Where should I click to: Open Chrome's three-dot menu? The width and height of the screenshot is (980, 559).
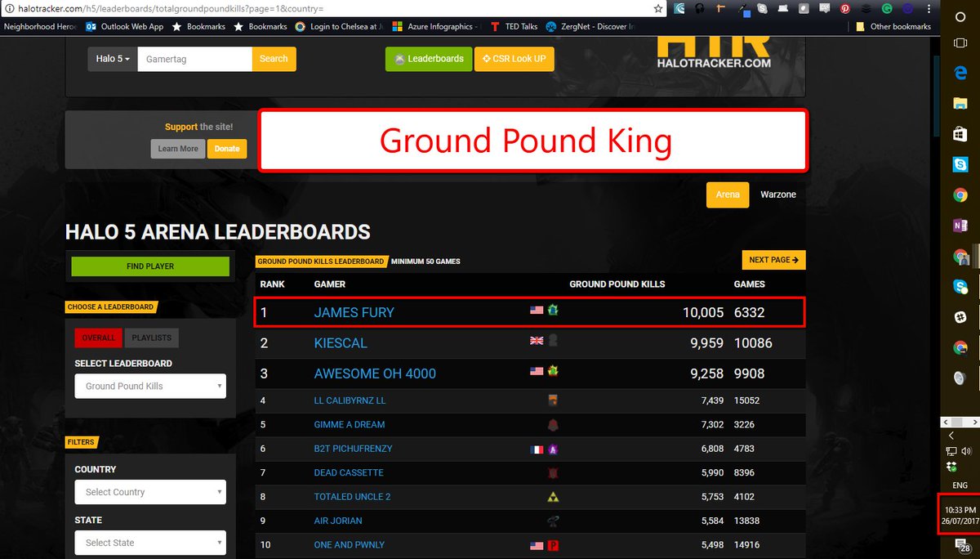click(929, 8)
